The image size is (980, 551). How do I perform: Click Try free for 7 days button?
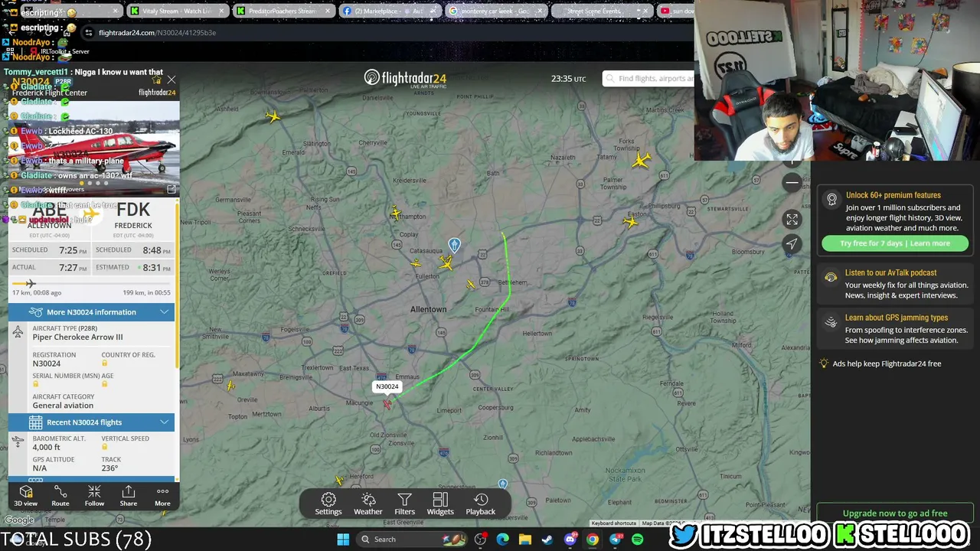(895, 243)
